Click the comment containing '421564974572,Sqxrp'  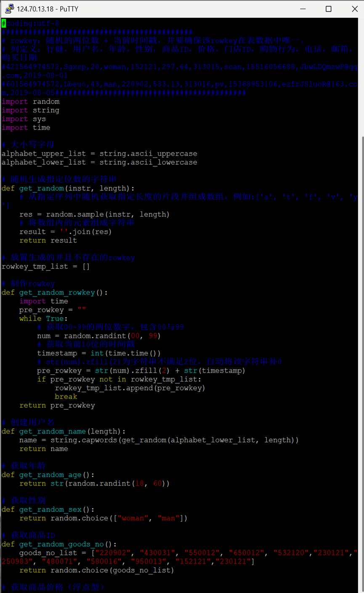click(x=180, y=71)
